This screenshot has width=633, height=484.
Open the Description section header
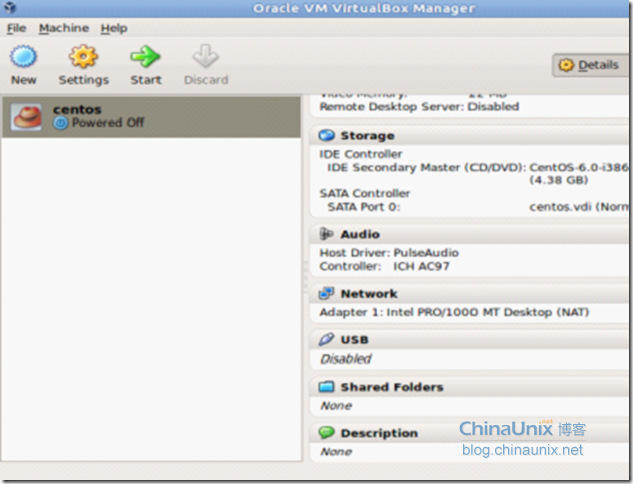(470, 433)
